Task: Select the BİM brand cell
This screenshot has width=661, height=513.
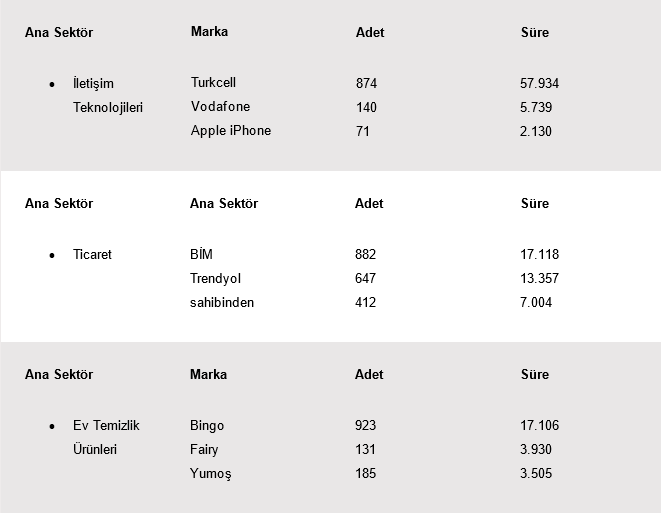Action: coord(201,255)
